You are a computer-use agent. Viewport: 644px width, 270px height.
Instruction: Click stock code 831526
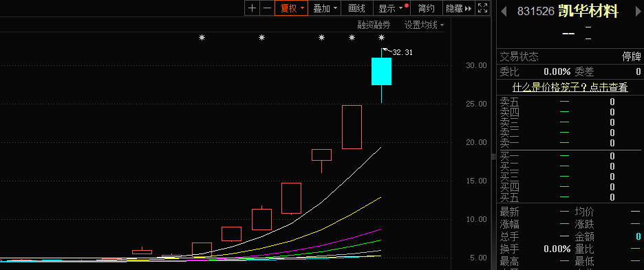tap(535, 12)
